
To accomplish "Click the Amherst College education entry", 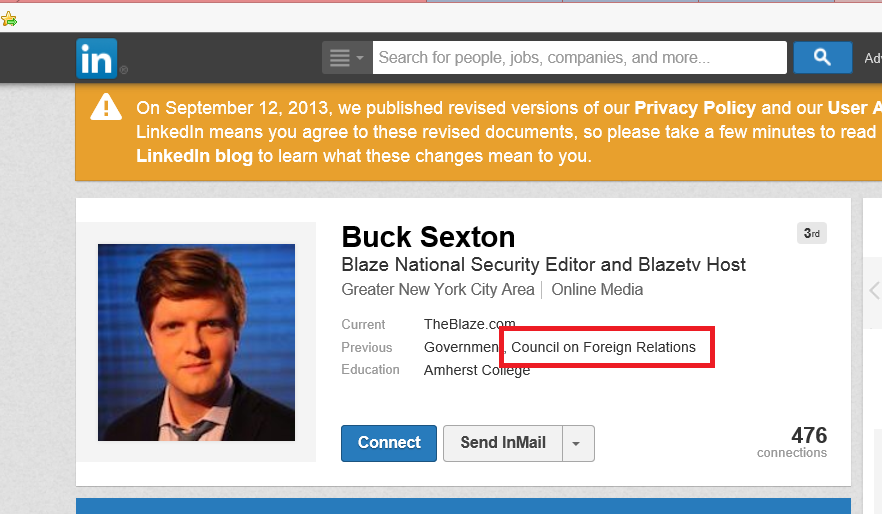I will point(477,370).
